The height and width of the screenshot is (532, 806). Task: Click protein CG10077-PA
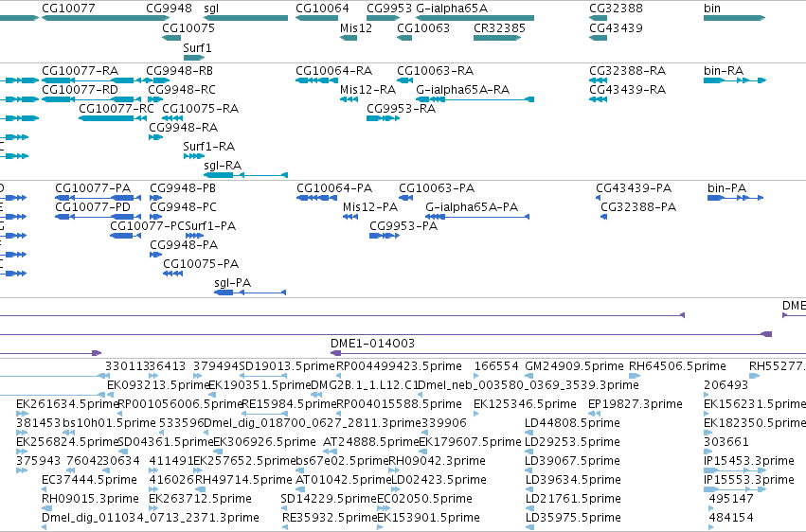coord(98,198)
